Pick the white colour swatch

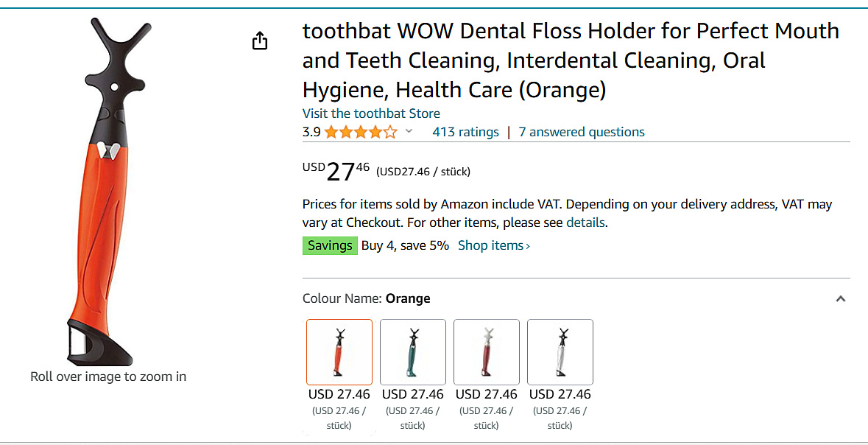tap(560, 352)
